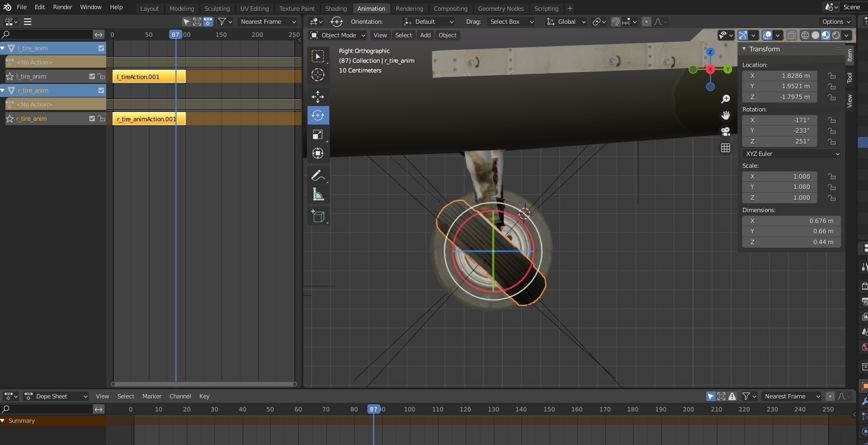The image size is (868, 445).
Task: Choose the Scale tool
Action: pos(318,134)
